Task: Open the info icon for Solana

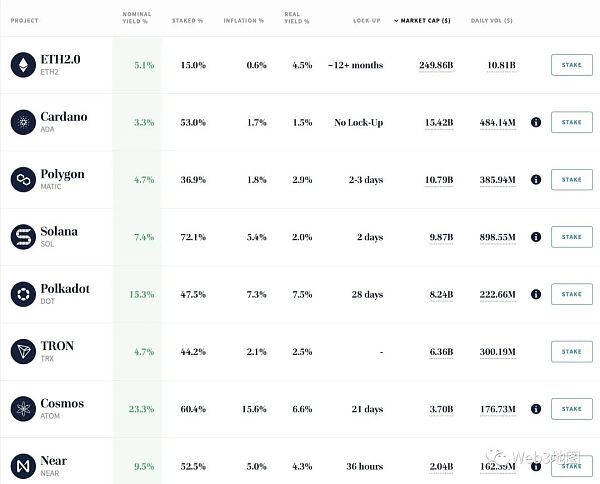Action: 536,237
